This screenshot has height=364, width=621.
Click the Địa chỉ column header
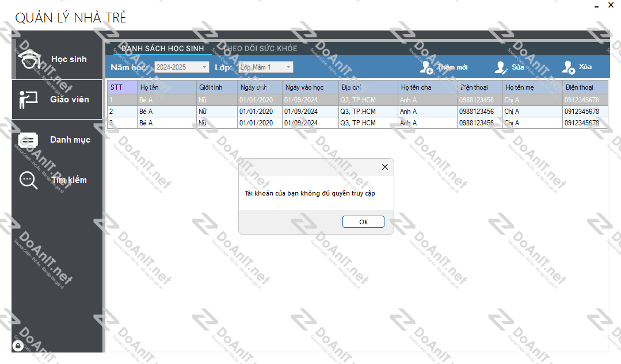(368, 87)
